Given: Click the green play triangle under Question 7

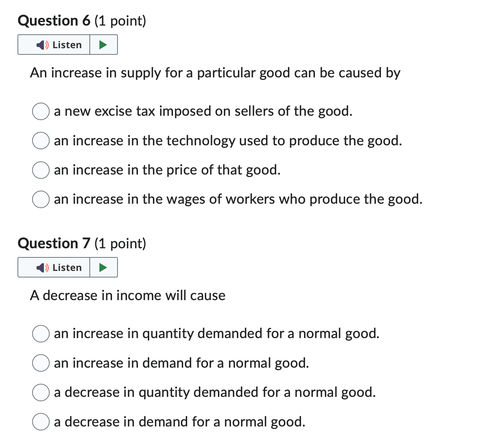Looking at the screenshot, I should 103,267.
